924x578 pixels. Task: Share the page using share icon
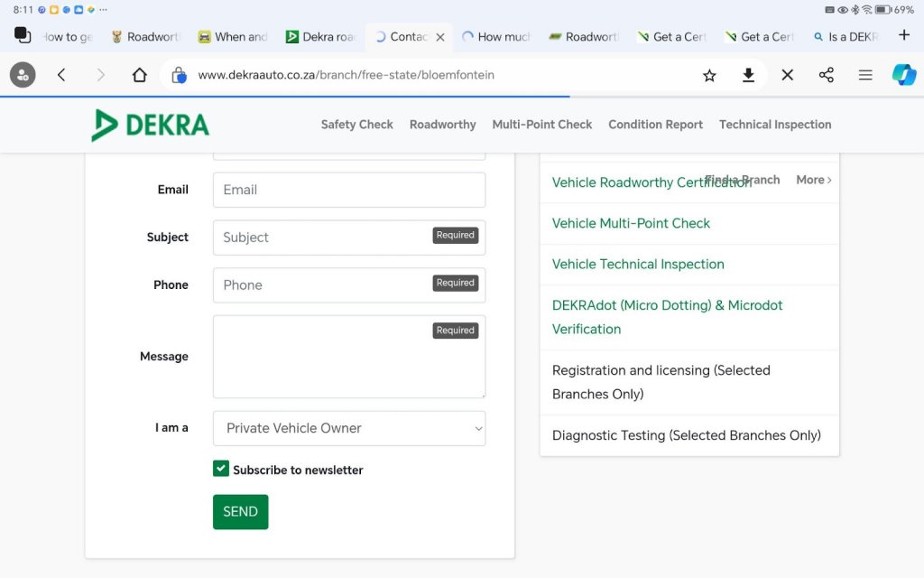coord(826,75)
